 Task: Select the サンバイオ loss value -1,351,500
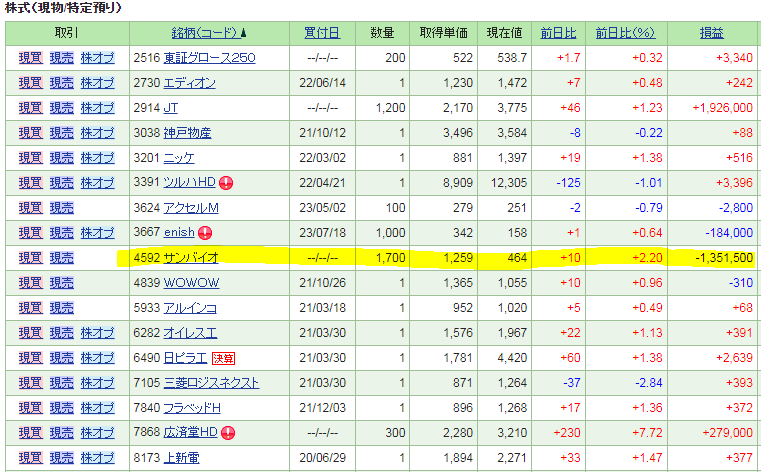724,258
